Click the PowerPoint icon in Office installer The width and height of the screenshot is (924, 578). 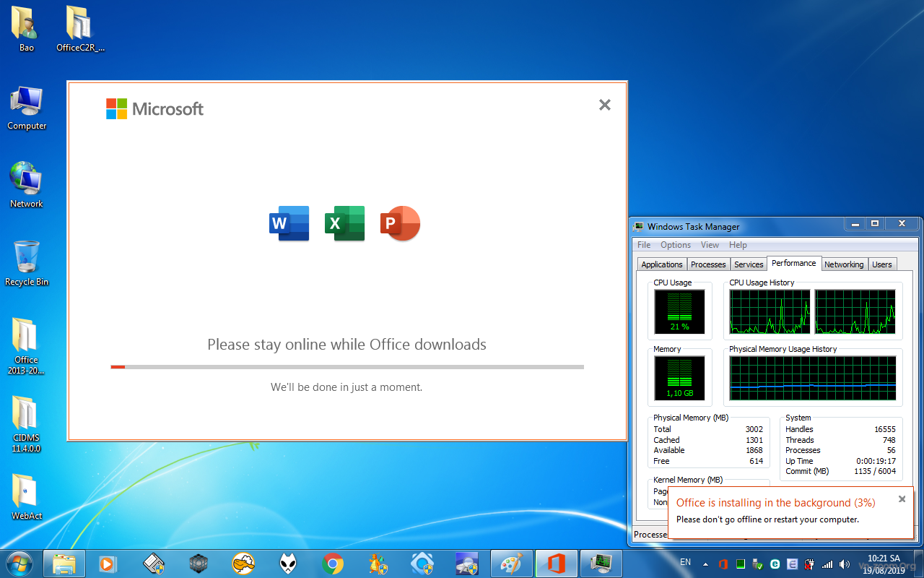400,223
